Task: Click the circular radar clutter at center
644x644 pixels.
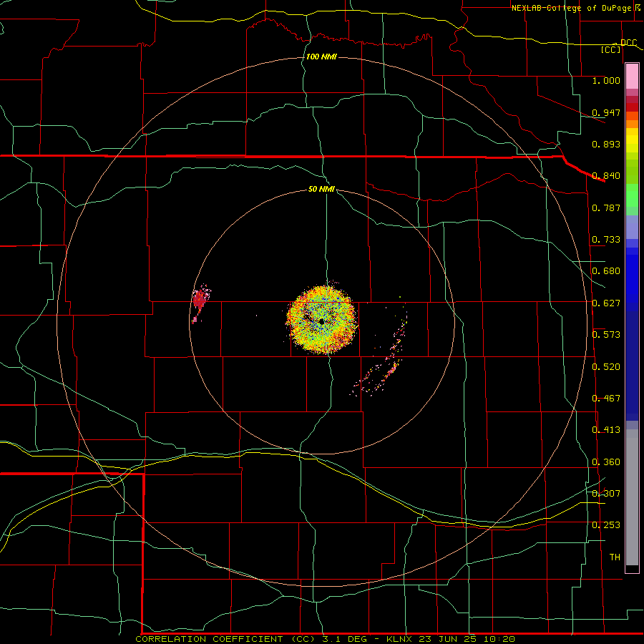Action: 321,320
